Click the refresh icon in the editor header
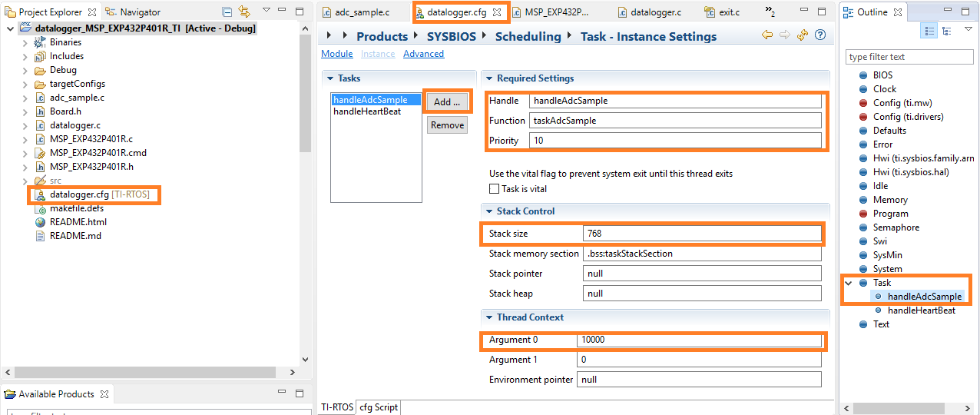Screen dimensions: 980x415 [x=803, y=35]
